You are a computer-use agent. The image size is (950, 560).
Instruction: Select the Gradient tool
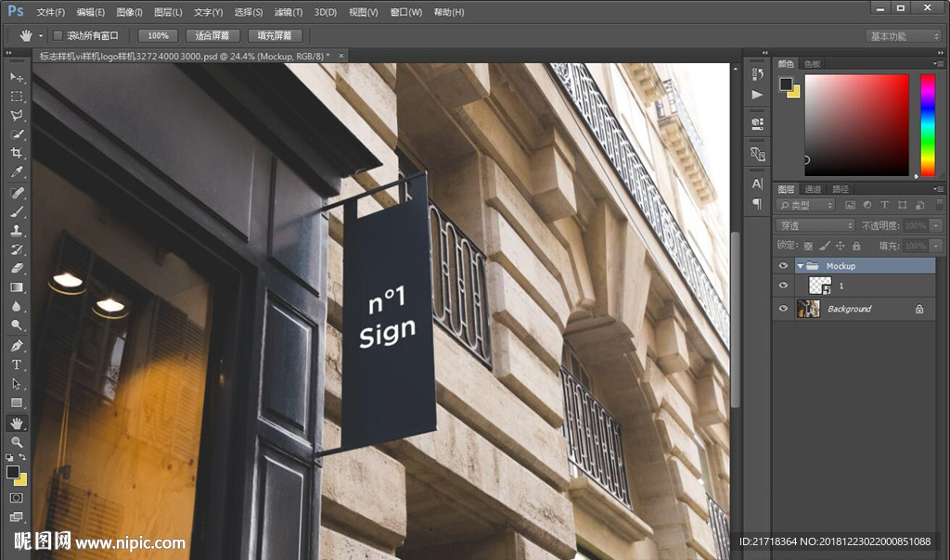click(x=17, y=287)
